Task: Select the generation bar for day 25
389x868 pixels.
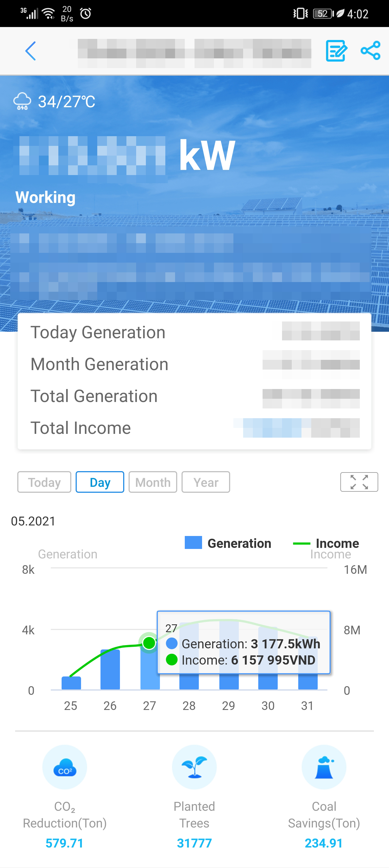Action: [x=71, y=683]
